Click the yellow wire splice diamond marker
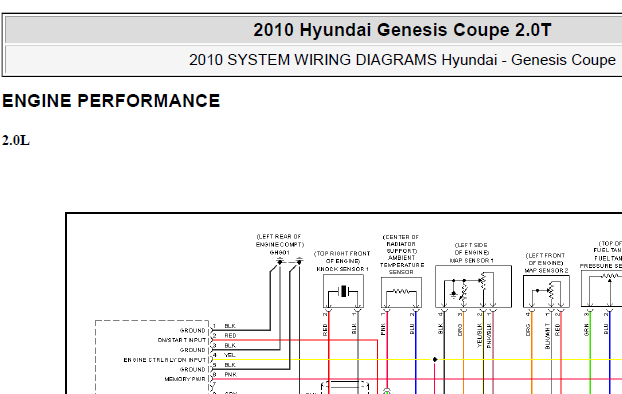 point(435,359)
